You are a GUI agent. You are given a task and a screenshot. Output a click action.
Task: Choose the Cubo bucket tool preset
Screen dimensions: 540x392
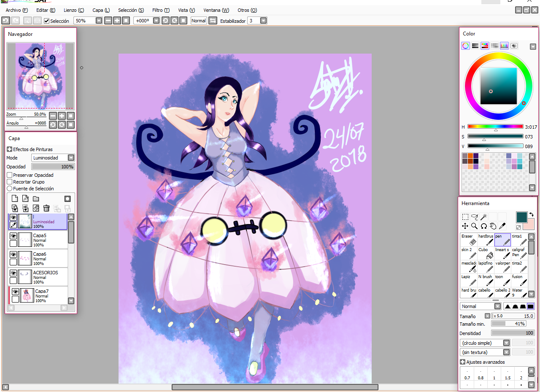pyautogui.click(x=486, y=253)
